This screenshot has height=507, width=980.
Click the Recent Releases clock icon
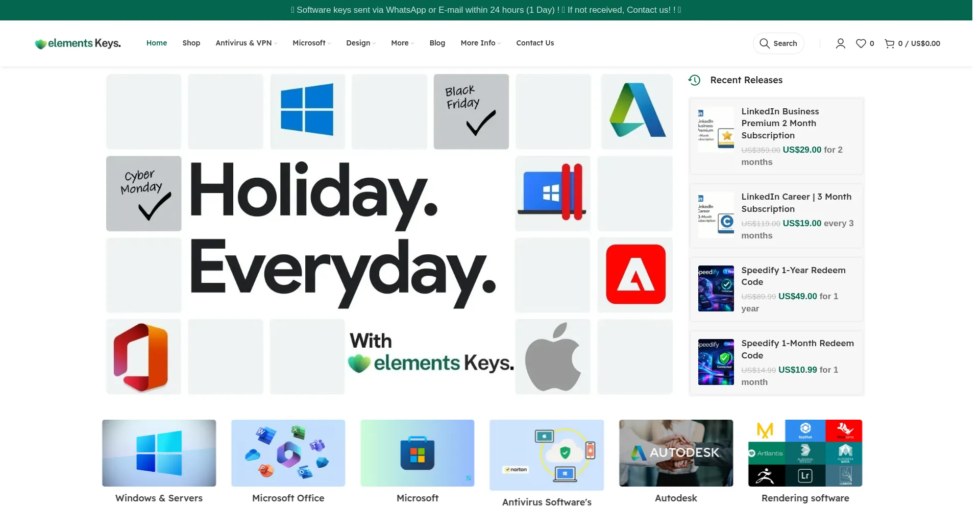[x=694, y=80]
